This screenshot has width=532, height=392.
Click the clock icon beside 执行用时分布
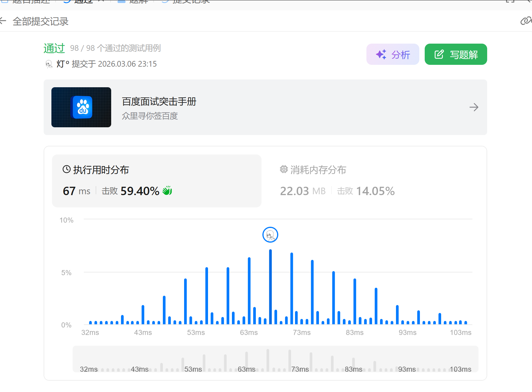66,169
